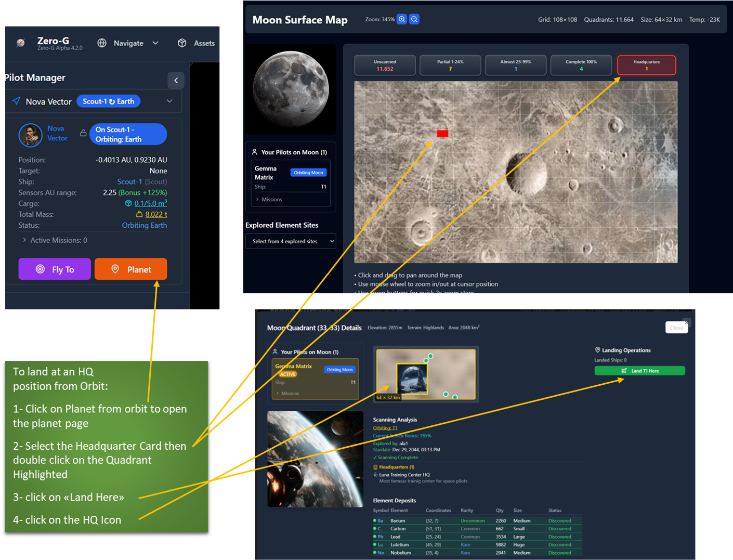
Task: Click the orange Planet button
Action: (x=131, y=269)
